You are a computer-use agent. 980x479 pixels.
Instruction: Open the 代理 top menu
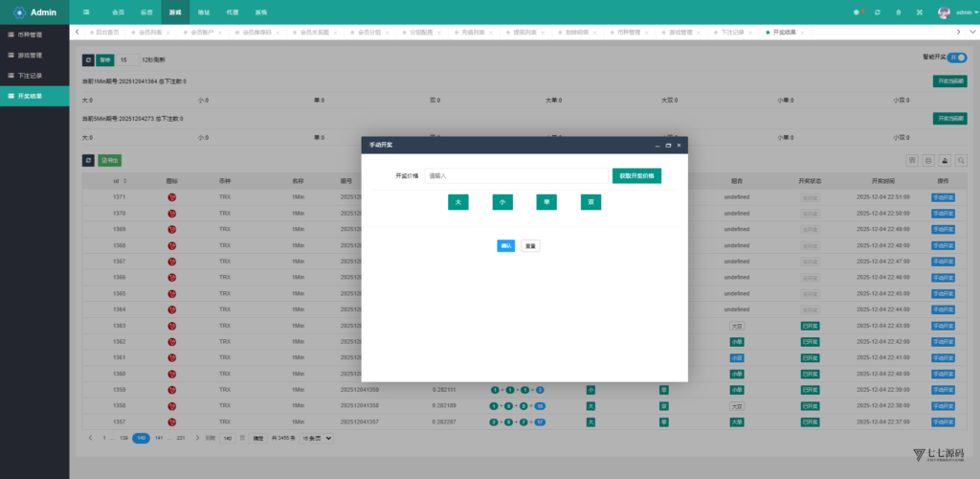coord(233,12)
